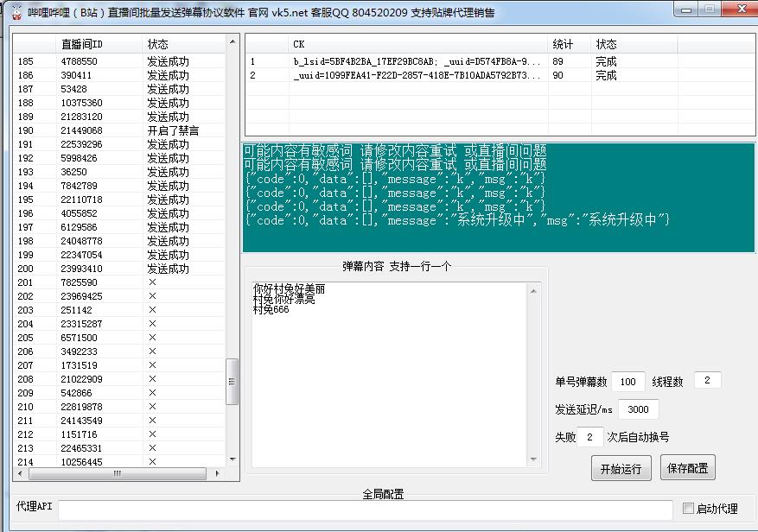Click the room list vertical scrollbar thumb

(x=232, y=381)
